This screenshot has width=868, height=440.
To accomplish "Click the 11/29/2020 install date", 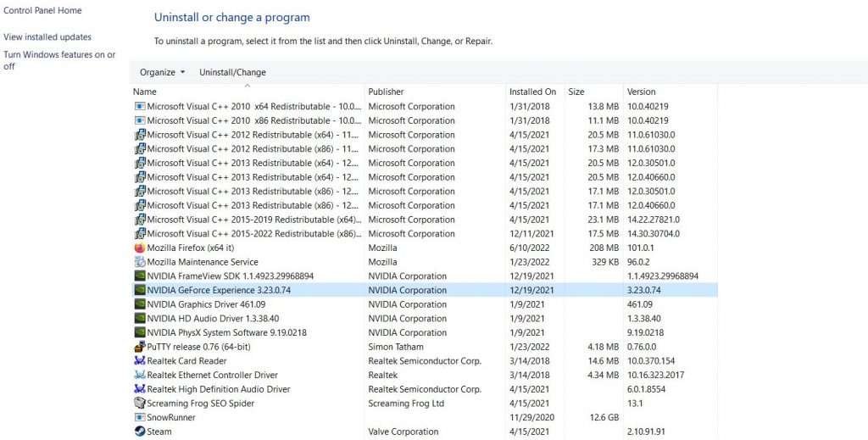I will 532,417.
